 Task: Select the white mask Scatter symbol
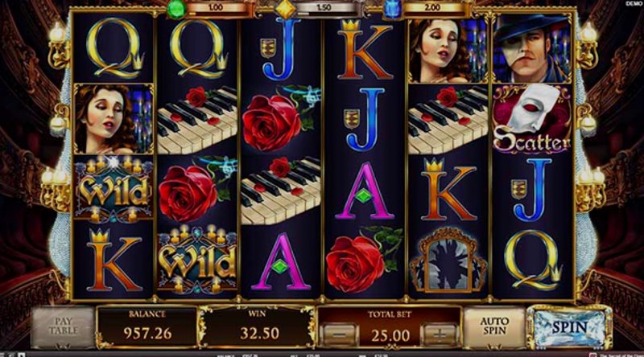531,118
